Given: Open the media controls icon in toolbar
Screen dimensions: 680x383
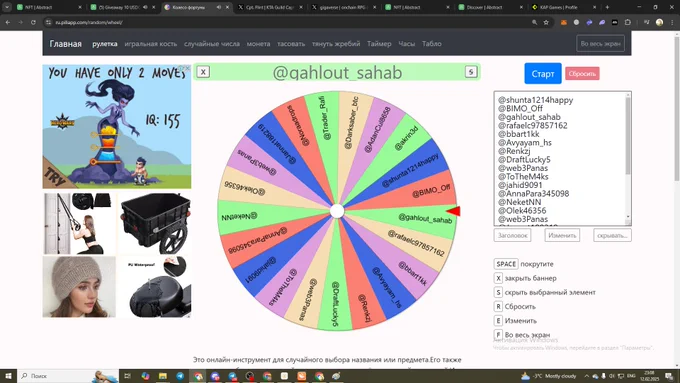Looking at the screenshot, I should pyautogui.click(x=647, y=22).
